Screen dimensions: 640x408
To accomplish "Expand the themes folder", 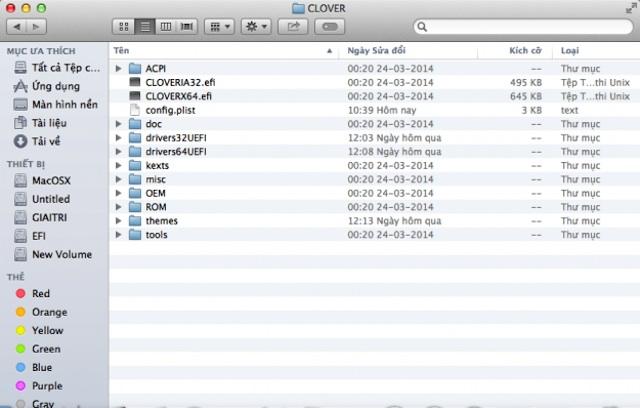I will (118, 221).
